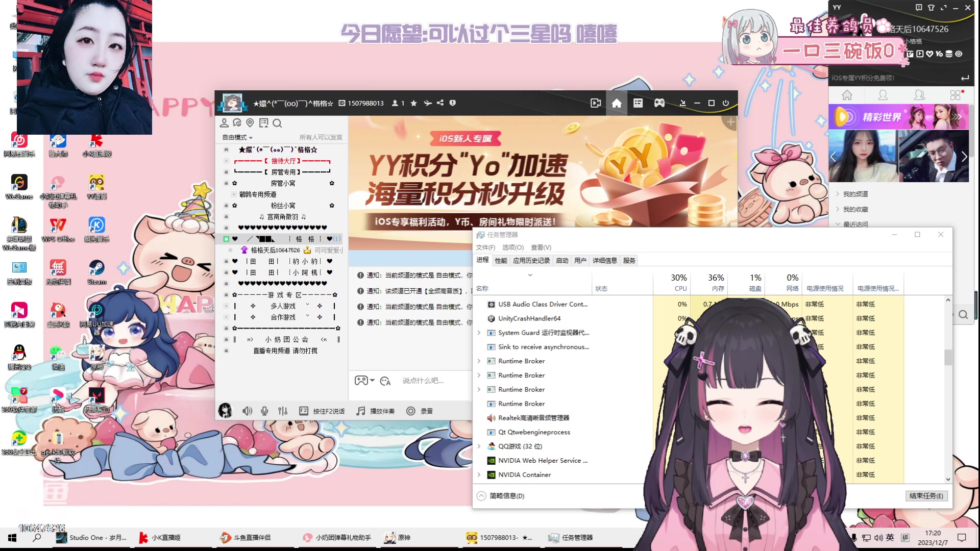Screen dimensions: 980x551
Task: Mute the speaker in YY channel bottom bar
Action: [247, 411]
